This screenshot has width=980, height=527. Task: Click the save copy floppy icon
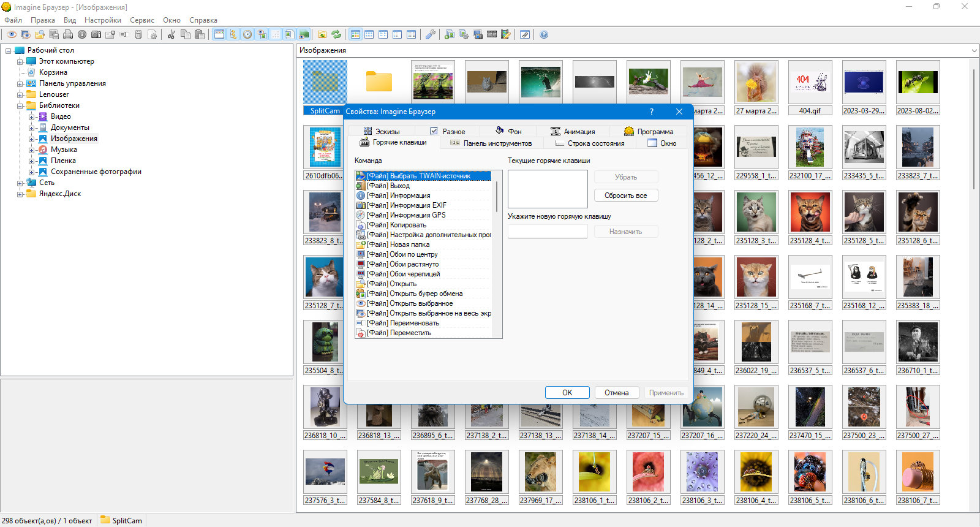pyautogui.click(x=54, y=34)
